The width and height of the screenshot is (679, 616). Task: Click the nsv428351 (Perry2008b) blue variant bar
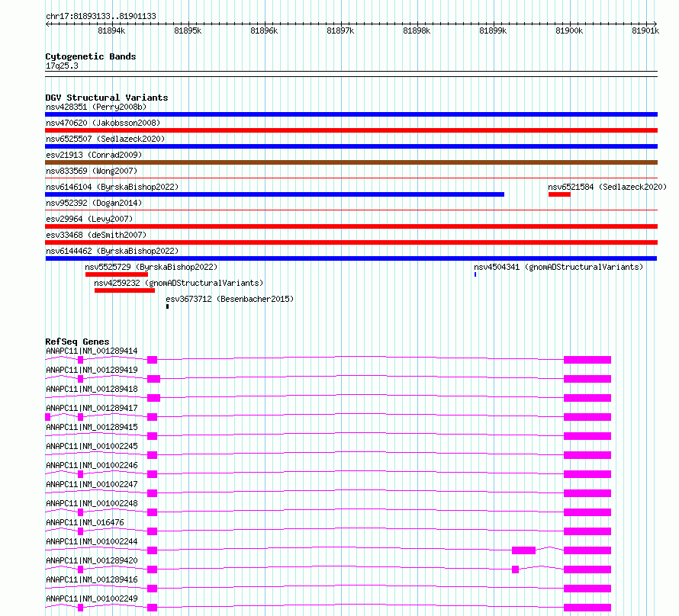coord(351,114)
